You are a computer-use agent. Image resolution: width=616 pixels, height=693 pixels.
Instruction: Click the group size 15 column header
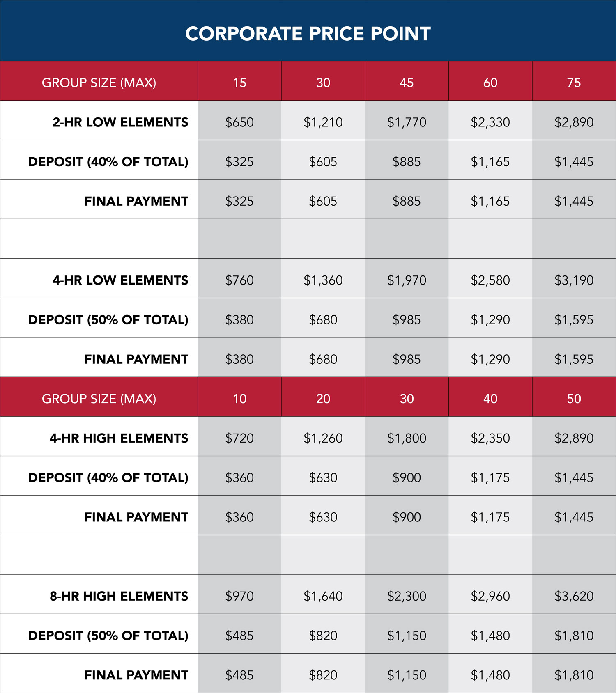click(x=239, y=83)
